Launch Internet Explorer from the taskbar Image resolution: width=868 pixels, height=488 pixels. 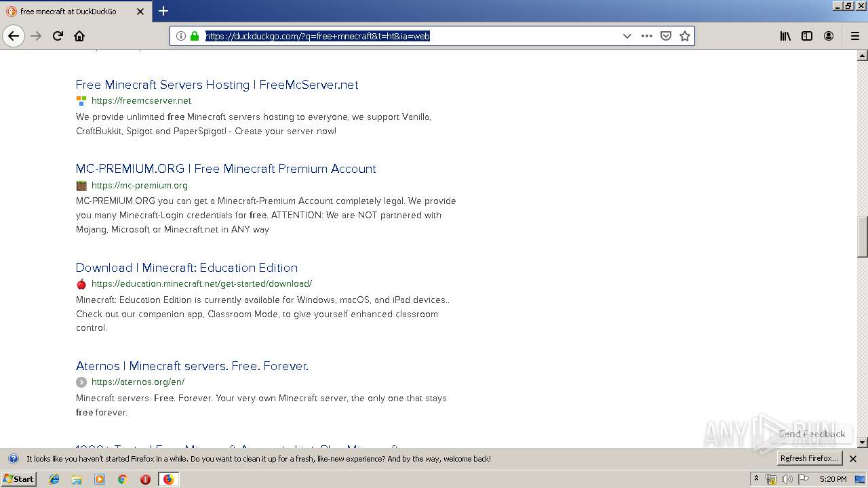54,479
